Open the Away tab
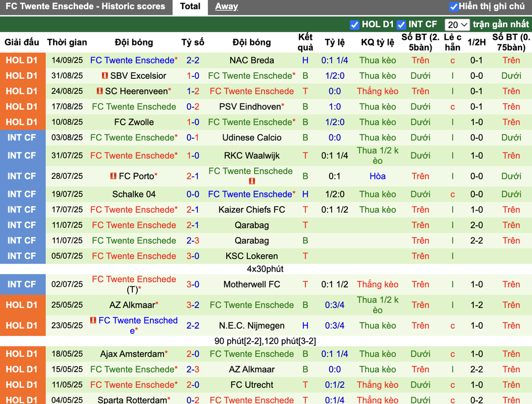532x404 pixels. pos(226,7)
